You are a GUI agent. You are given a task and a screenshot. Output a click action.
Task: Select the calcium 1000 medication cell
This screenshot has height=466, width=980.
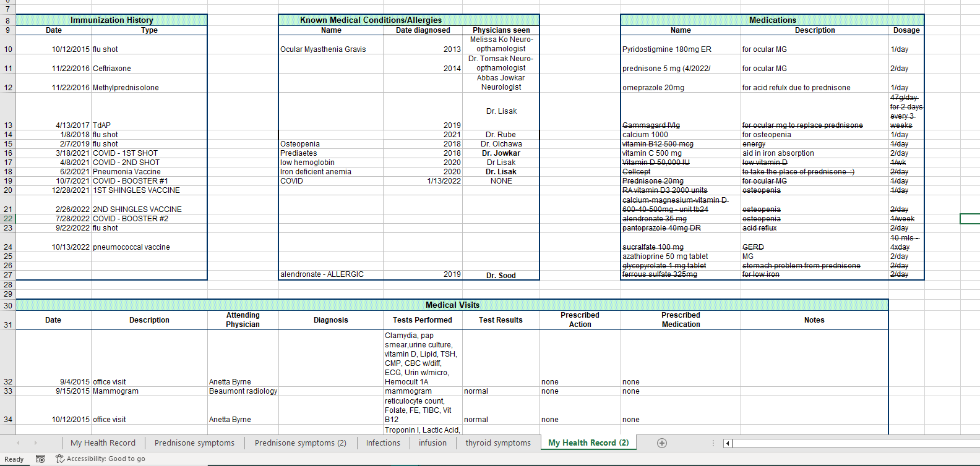tap(681, 134)
